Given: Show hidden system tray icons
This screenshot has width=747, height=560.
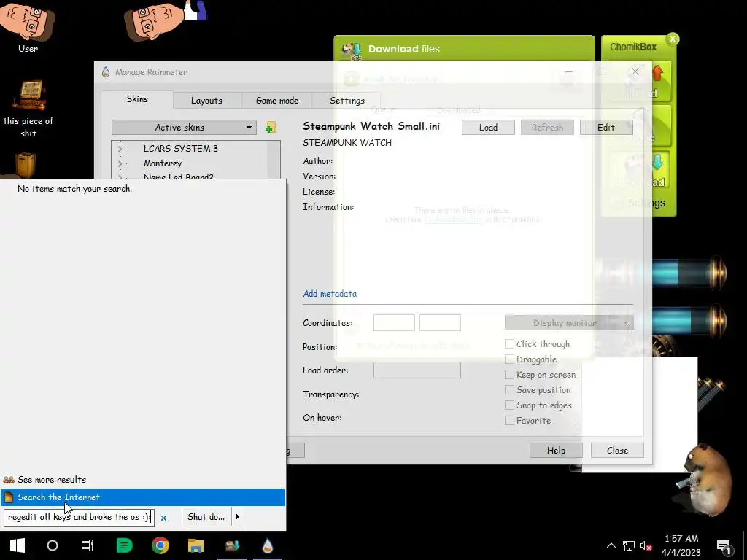Looking at the screenshot, I should 611,545.
